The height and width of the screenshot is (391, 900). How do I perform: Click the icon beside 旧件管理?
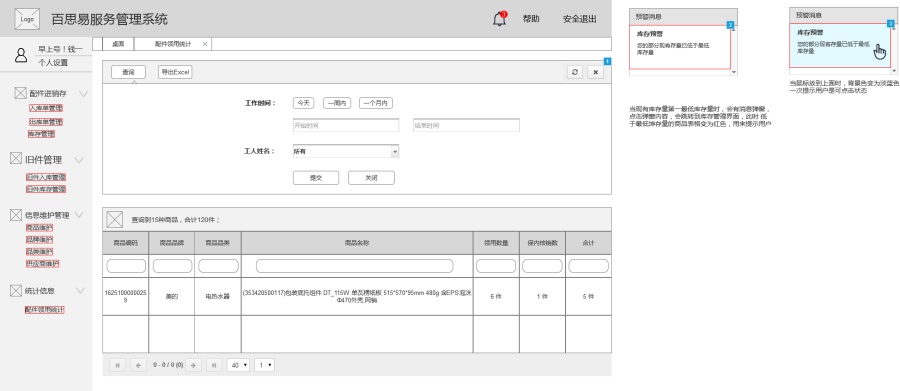coord(16,159)
